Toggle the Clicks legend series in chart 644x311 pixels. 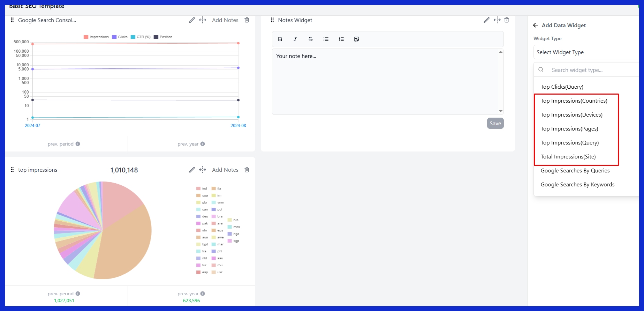point(120,37)
